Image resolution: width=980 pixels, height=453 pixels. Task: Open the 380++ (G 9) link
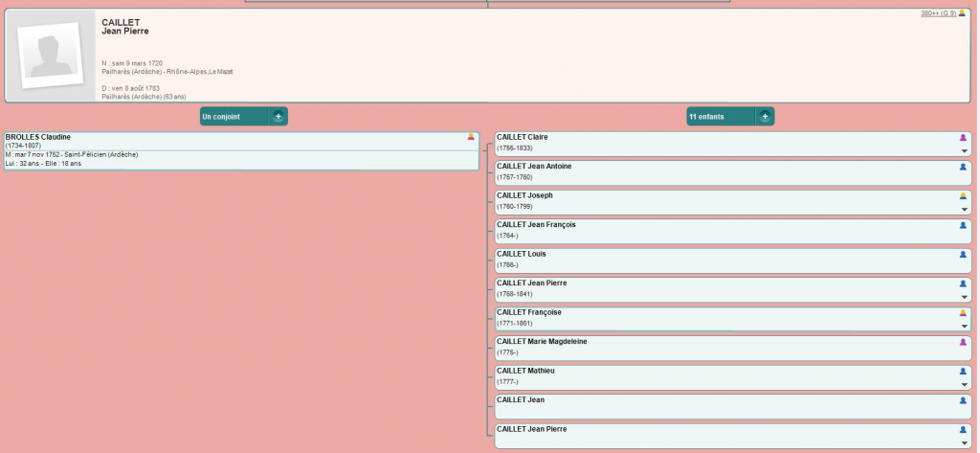938,14
